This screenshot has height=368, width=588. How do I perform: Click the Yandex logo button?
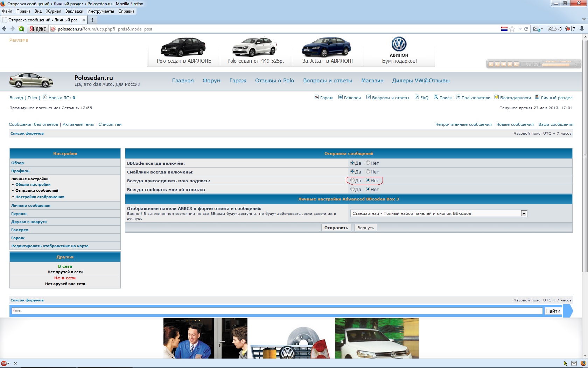38,29
